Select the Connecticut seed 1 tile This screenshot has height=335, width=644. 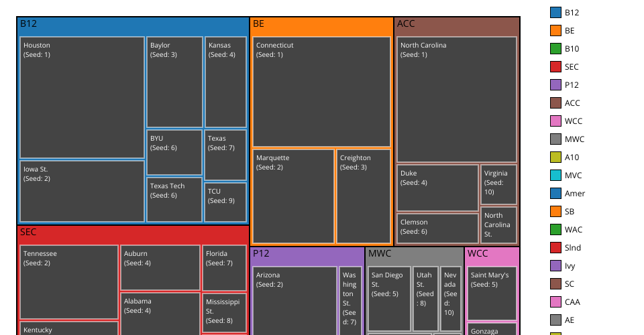[x=321, y=92]
